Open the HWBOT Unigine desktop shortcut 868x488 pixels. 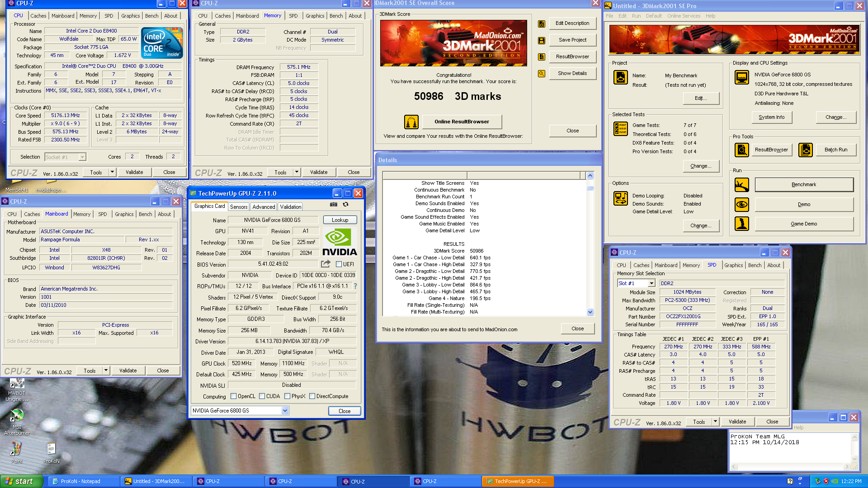click(x=17, y=390)
